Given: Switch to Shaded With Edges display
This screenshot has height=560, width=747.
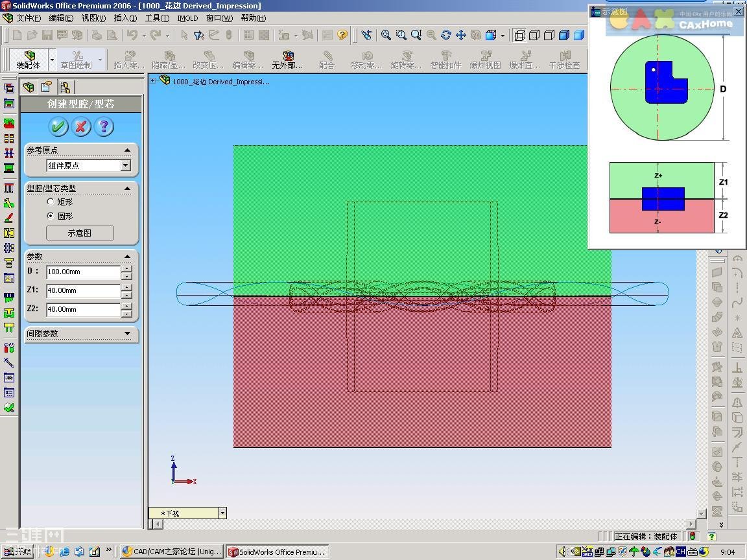Looking at the screenshot, I should coord(564,35).
